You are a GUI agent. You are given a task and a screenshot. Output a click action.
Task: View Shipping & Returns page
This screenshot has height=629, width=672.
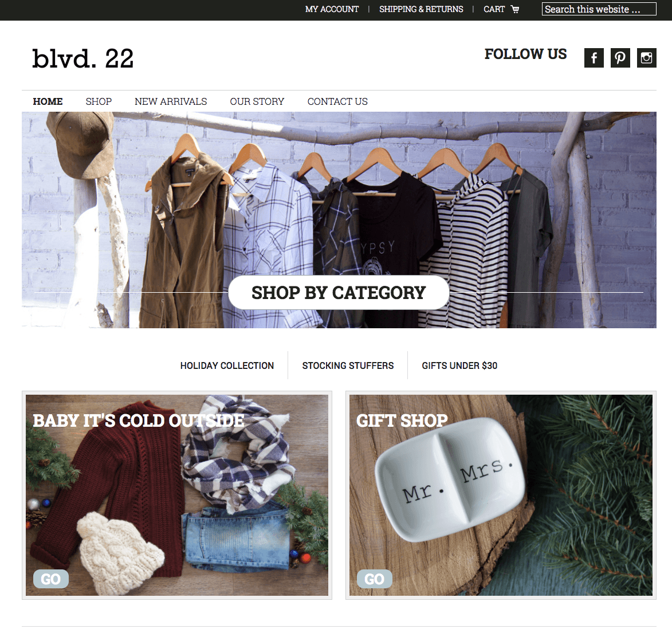[421, 9]
